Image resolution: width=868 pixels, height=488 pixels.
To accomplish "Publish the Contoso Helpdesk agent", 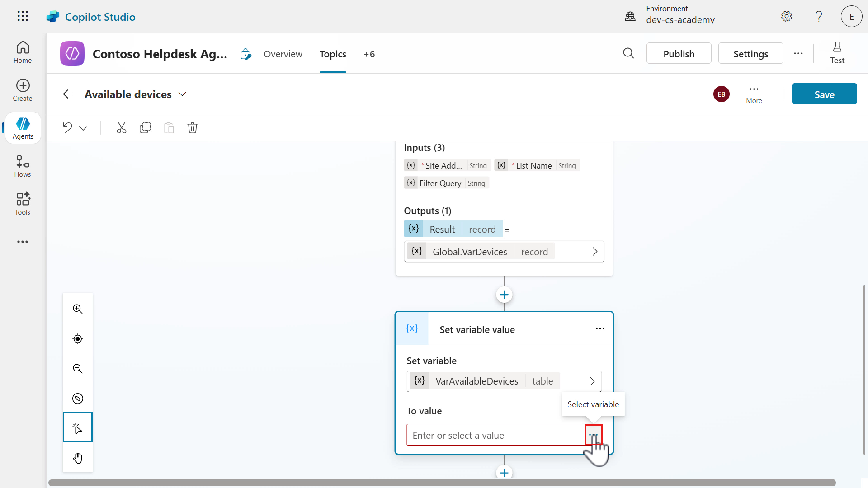I will (679, 53).
